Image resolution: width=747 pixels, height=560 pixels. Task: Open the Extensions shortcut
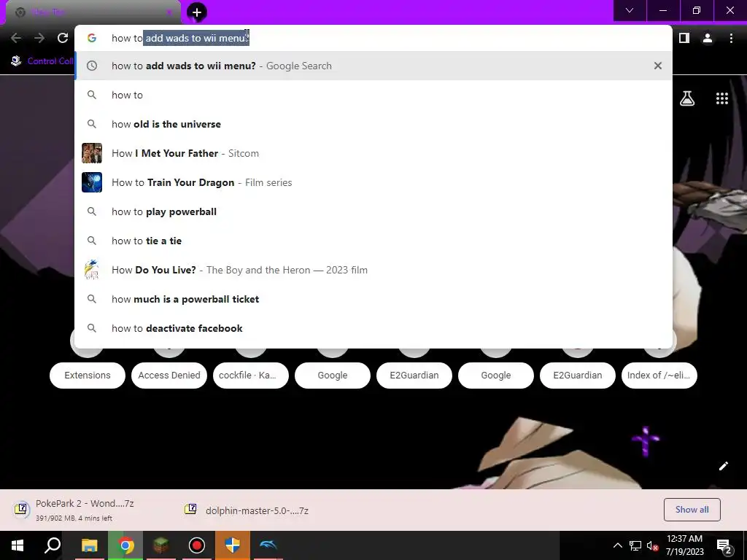88,376
